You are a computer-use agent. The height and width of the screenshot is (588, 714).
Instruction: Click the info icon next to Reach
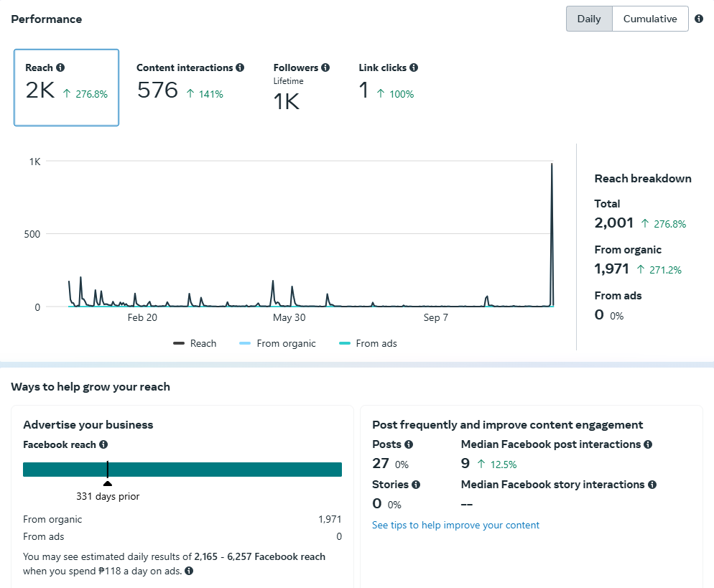[x=60, y=67]
